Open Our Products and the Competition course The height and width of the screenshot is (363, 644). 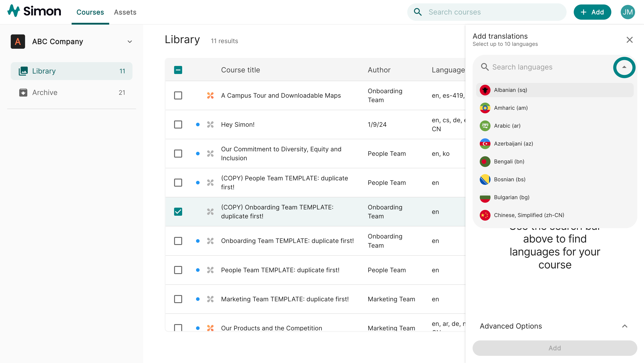[271, 328]
